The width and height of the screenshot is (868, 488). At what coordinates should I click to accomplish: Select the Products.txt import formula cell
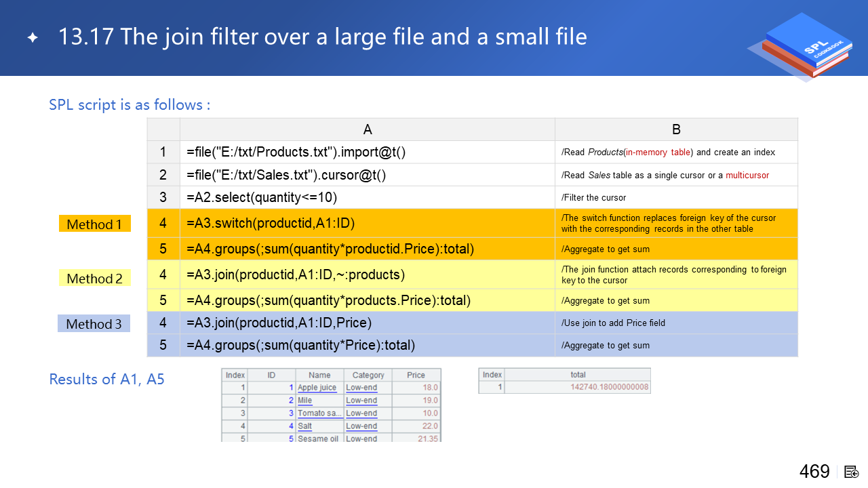click(367, 152)
